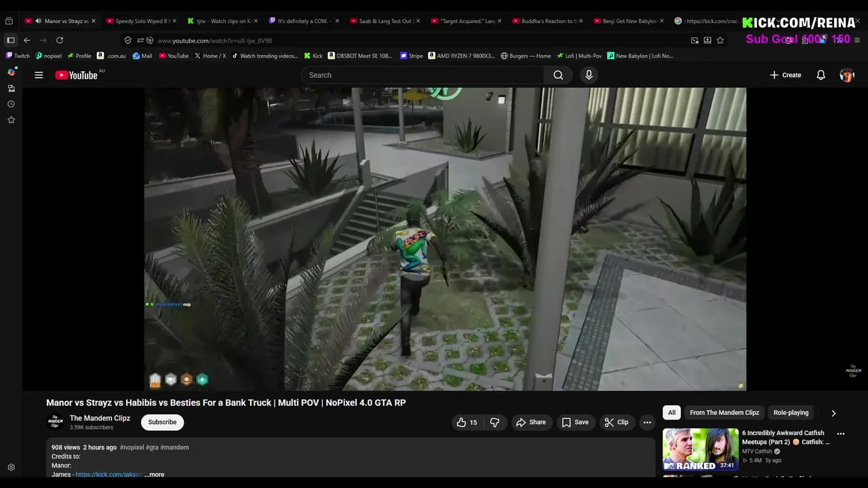868x488 pixels.
Task: Switch to tjnv Watch clips on Kick tab
Action: (223, 21)
